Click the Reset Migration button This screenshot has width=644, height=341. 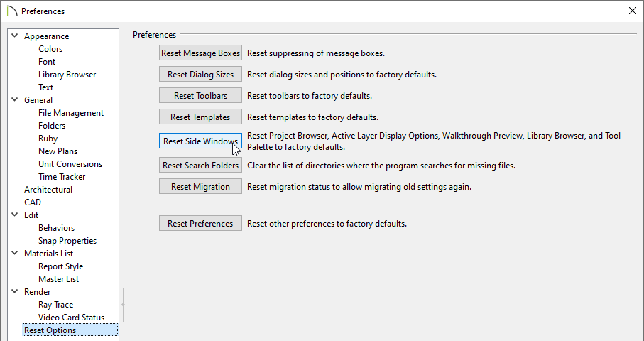click(200, 187)
